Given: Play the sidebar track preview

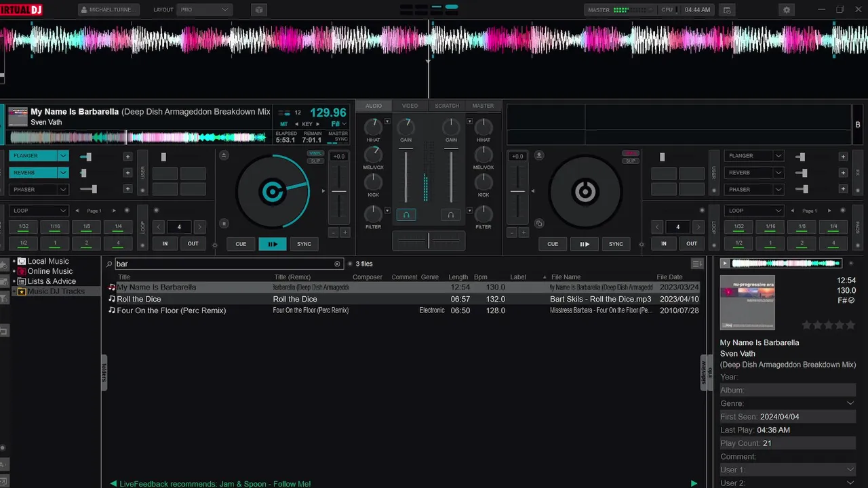Looking at the screenshot, I should [x=725, y=263].
